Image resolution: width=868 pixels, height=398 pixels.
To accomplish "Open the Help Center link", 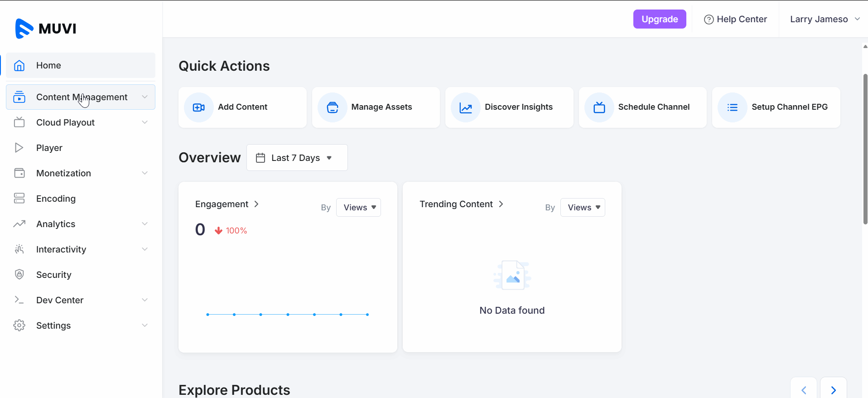I will [x=735, y=19].
